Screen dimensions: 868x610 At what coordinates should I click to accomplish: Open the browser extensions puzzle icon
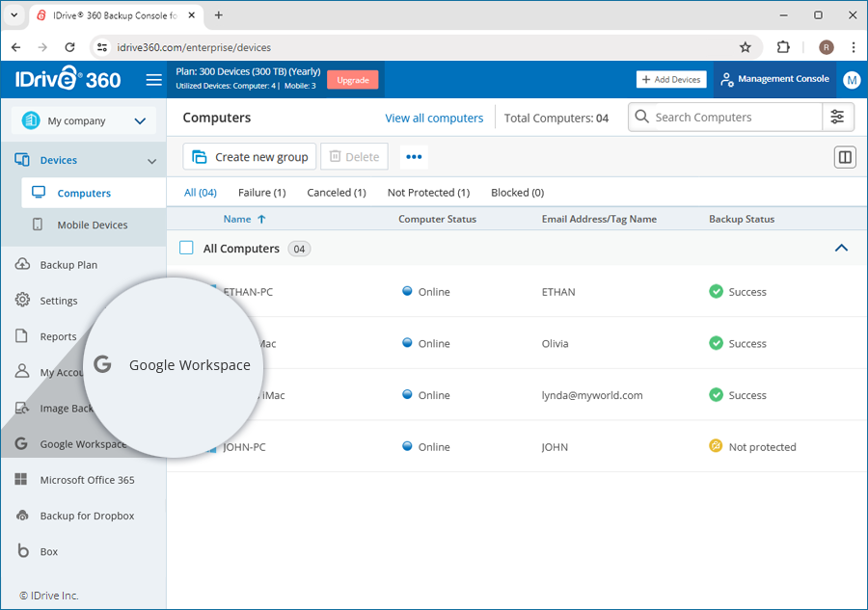click(x=783, y=47)
